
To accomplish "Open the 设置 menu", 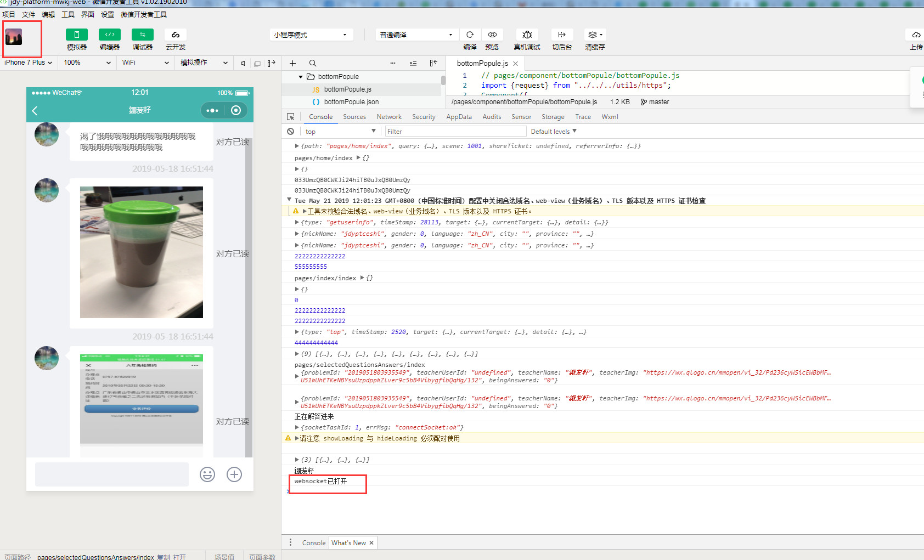I will (x=108, y=15).
